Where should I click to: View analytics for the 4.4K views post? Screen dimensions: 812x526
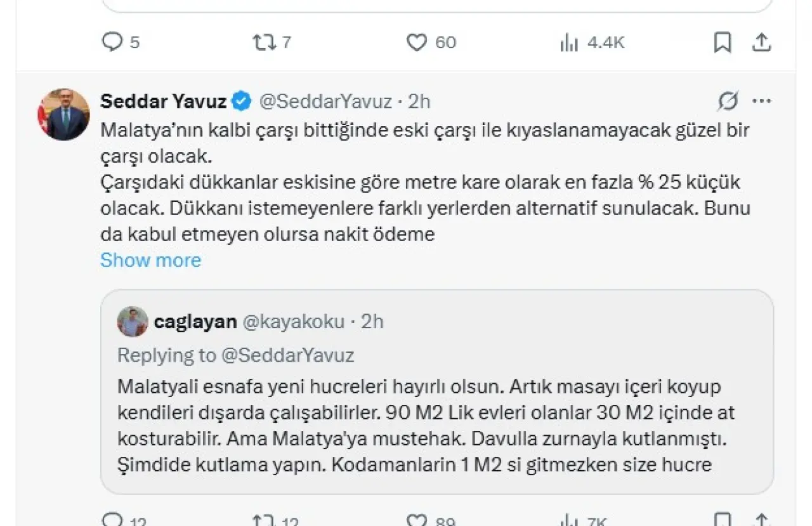(592, 43)
